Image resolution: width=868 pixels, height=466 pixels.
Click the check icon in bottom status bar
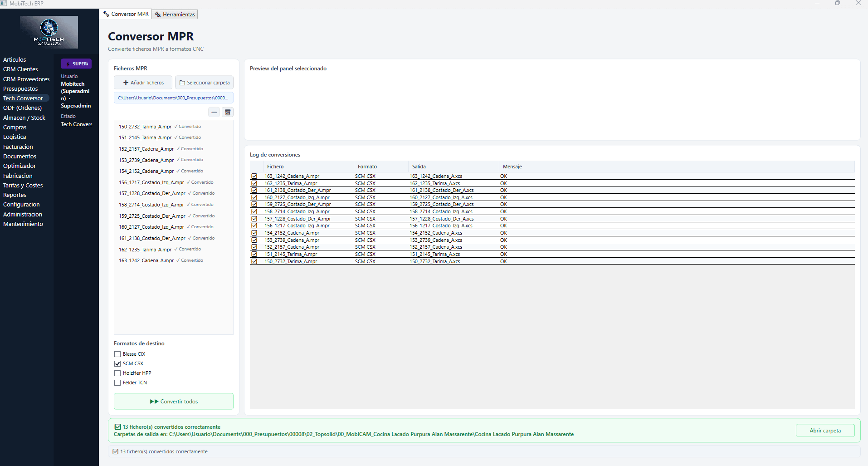116,451
